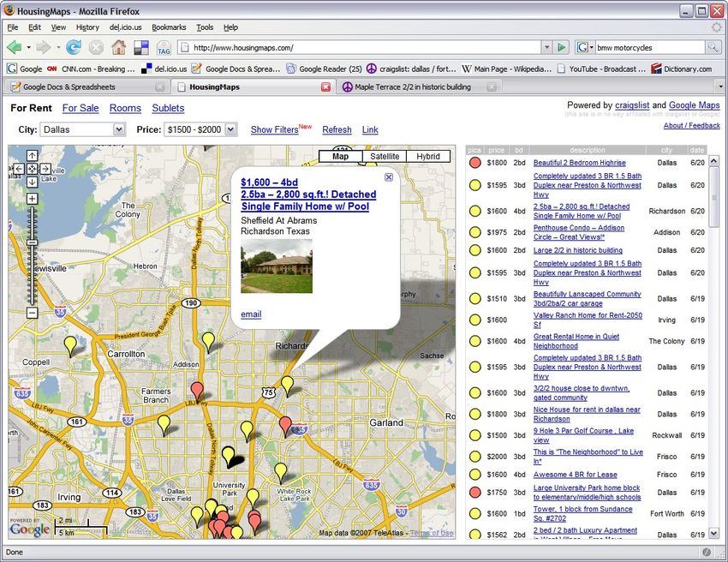The width and height of the screenshot is (728, 562).
Task: Open the del.icio.us bookmarks toolbar icon
Action: point(141,47)
